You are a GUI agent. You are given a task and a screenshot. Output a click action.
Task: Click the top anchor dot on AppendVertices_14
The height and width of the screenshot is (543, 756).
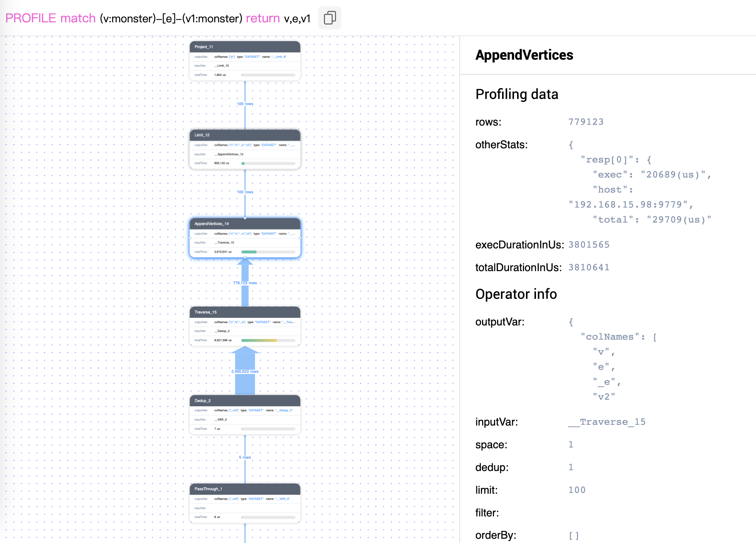tap(245, 219)
